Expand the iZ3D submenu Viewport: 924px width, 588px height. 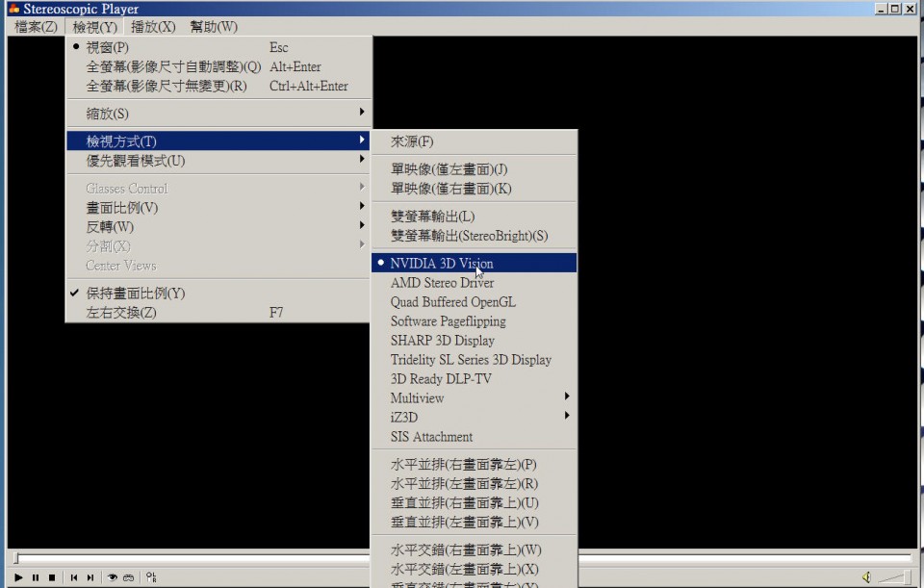(474, 417)
